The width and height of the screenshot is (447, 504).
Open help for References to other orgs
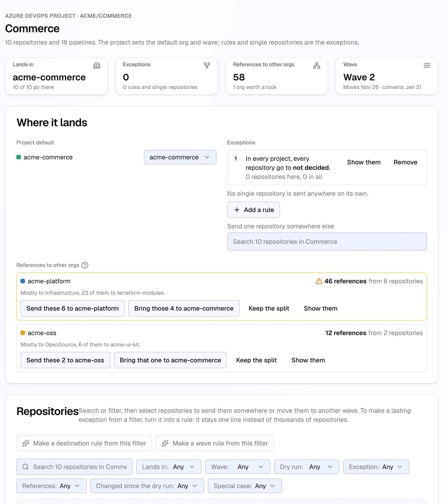[85, 265]
